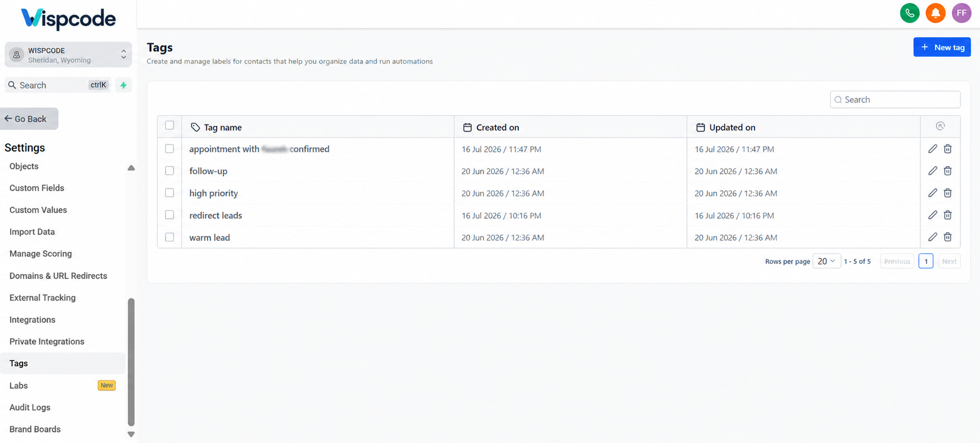Click the calendar icon beside Created on
The width and height of the screenshot is (980, 443).
(467, 127)
